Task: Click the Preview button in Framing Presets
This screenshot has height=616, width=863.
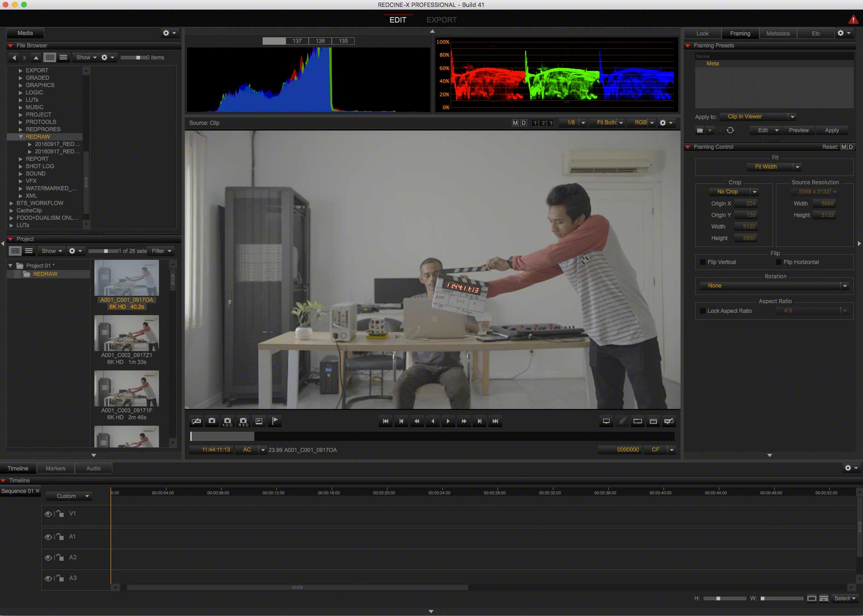Action: tap(798, 130)
